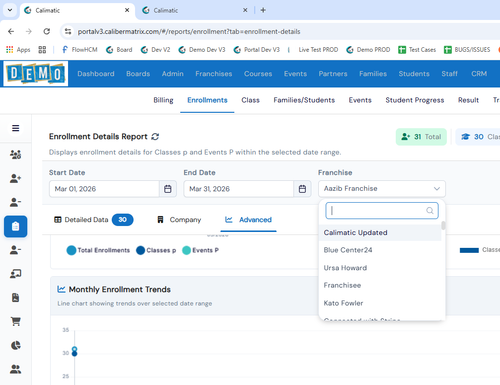The width and height of the screenshot is (500, 385).
Task: Click the browser address bar URL
Action: pos(189,31)
